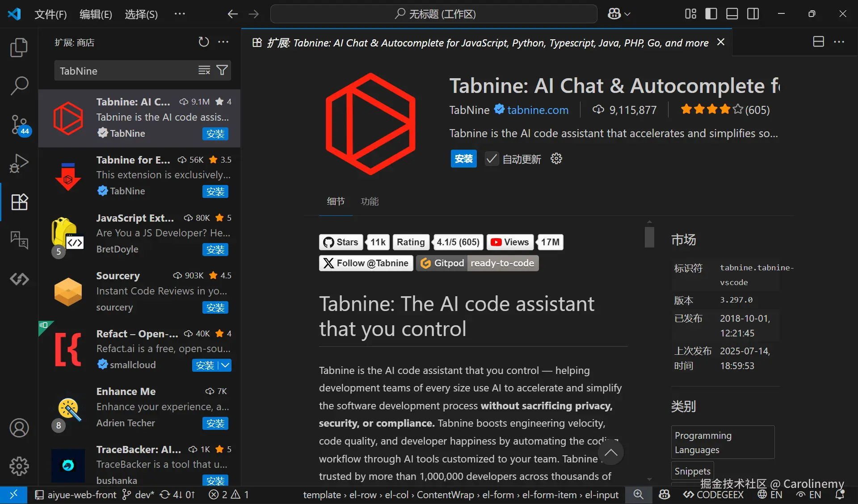Image resolution: width=858 pixels, height=504 pixels.
Task: Switch git branch dev* in status bar
Action: (x=139, y=495)
